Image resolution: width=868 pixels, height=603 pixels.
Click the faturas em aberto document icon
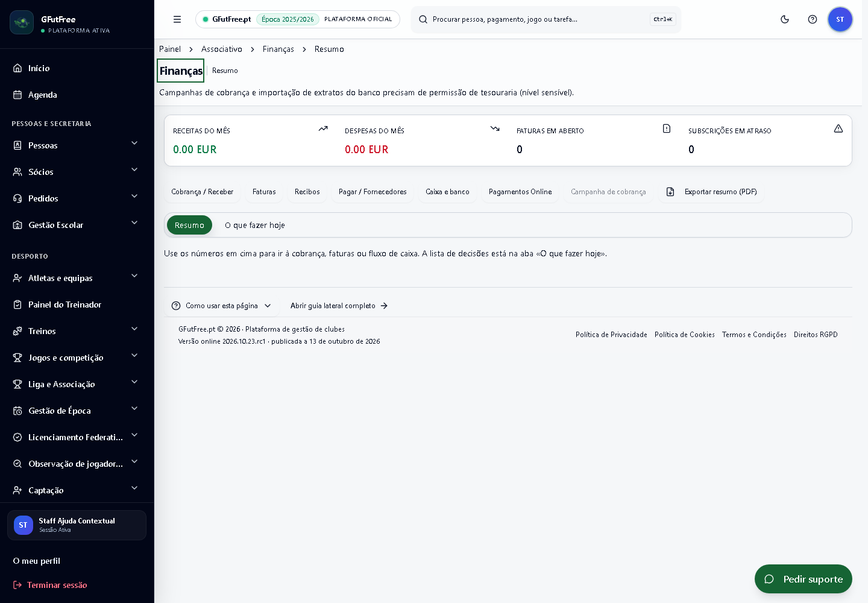[667, 128]
